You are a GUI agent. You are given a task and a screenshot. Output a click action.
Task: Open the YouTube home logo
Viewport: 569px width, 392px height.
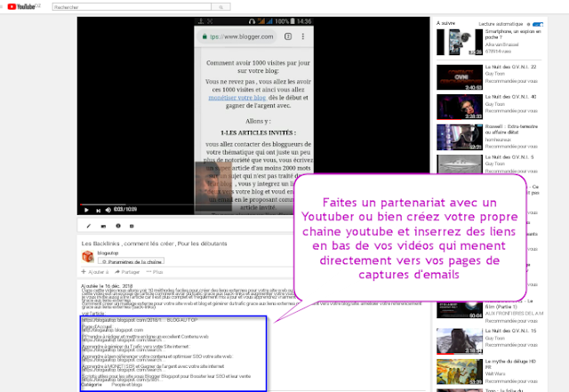pyautogui.click(x=21, y=6)
